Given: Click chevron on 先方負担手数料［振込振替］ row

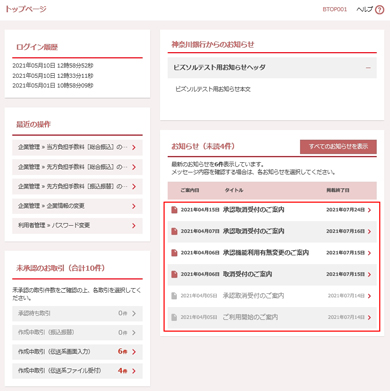Looking at the screenshot, I should pos(134,186).
